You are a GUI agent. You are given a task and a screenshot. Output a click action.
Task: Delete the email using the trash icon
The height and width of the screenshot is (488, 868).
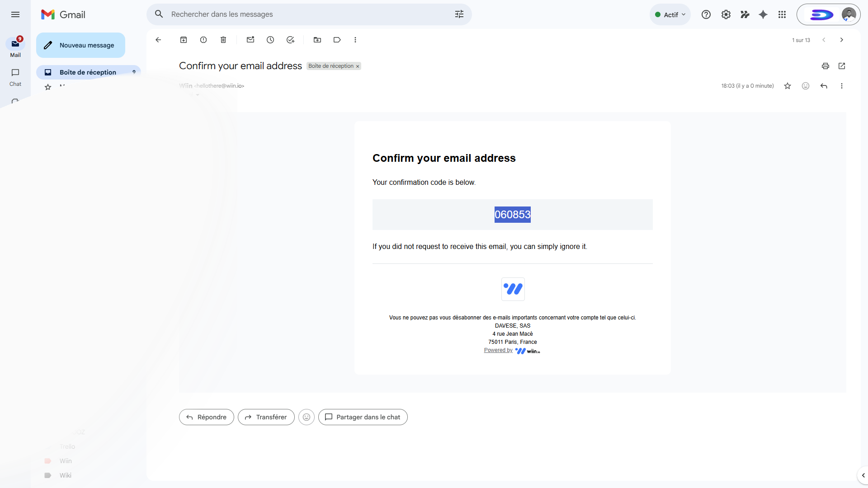pos(223,40)
